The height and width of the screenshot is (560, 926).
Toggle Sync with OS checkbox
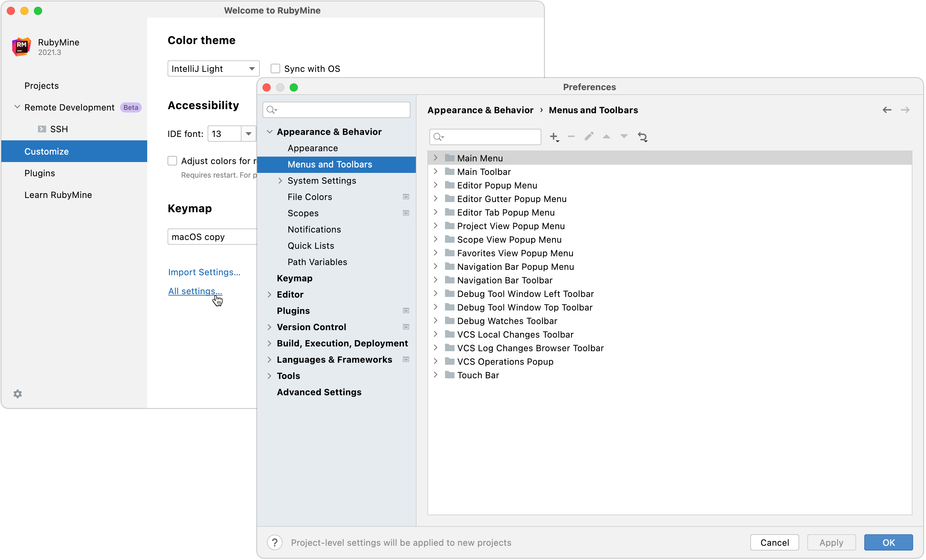pos(275,68)
